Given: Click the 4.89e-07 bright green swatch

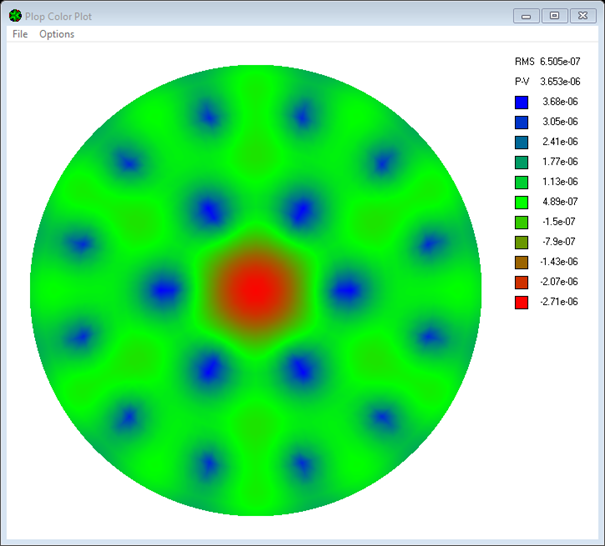Looking at the screenshot, I should [x=521, y=202].
